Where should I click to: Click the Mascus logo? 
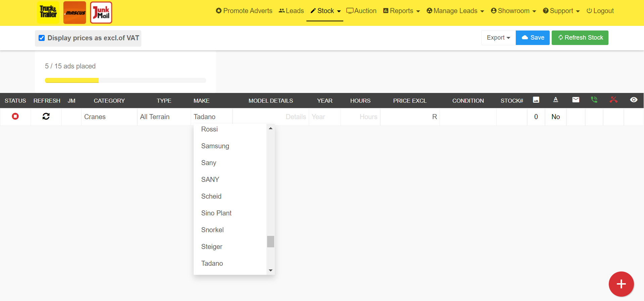pos(75,12)
